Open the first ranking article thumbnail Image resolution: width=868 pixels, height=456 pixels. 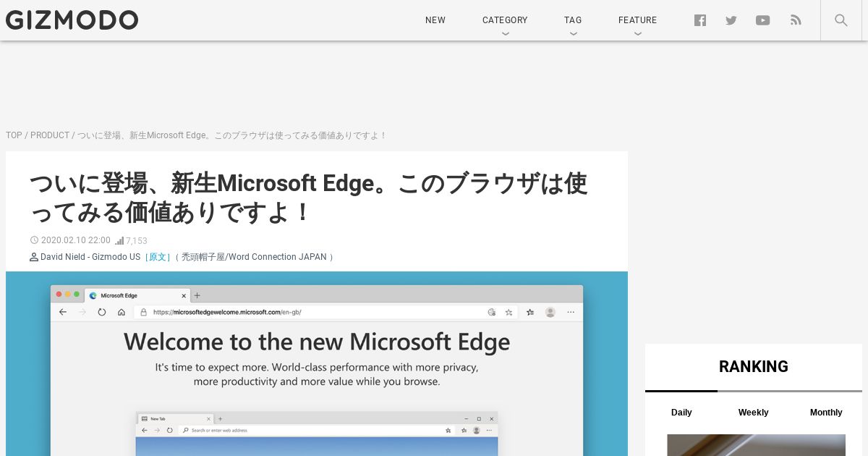coord(756,445)
